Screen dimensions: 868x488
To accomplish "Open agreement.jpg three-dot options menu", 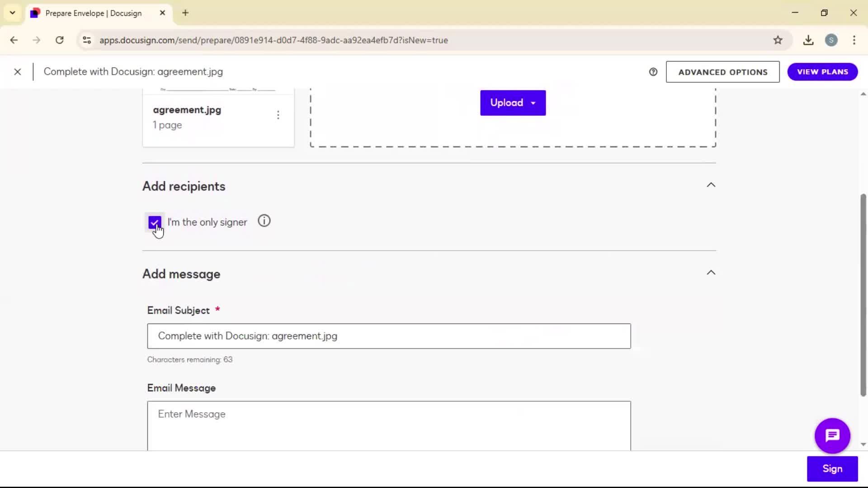I will coord(278,115).
